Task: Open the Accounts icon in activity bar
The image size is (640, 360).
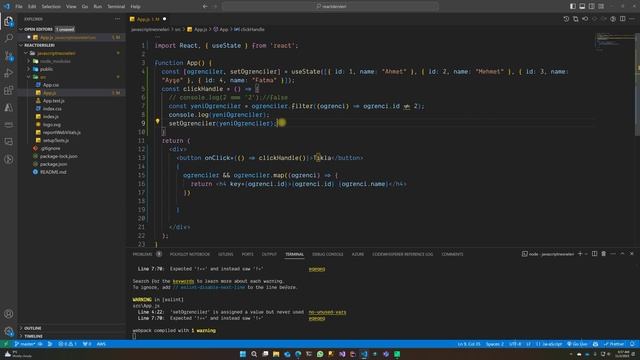Action: click(x=9, y=314)
